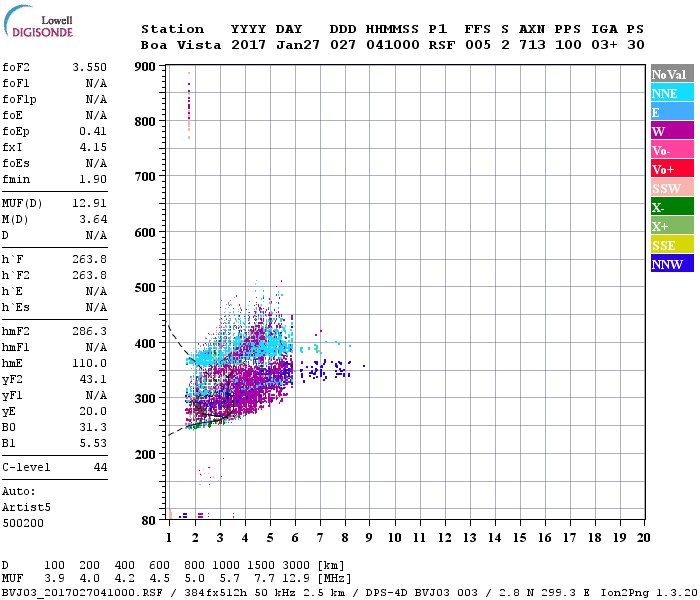Click the Boa Vista station name
The height and width of the screenshot is (600, 700).
pos(181,45)
